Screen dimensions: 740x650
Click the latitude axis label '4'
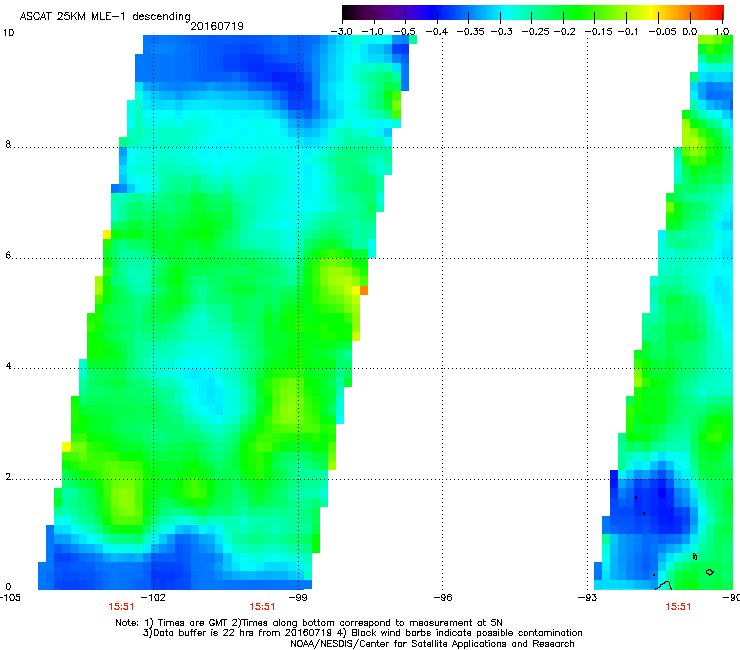click(x=8, y=366)
